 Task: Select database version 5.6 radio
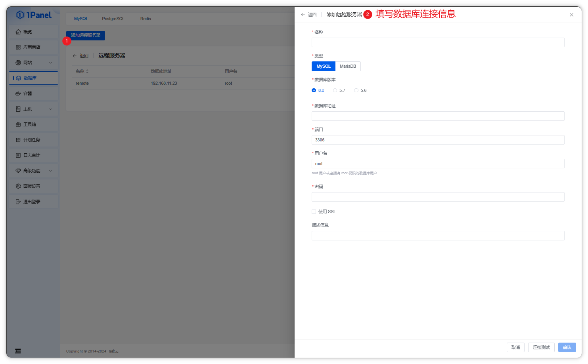(x=356, y=90)
